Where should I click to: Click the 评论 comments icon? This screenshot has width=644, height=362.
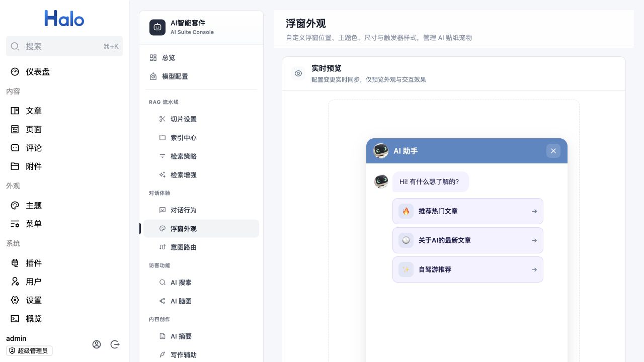click(x=15, y=148)
